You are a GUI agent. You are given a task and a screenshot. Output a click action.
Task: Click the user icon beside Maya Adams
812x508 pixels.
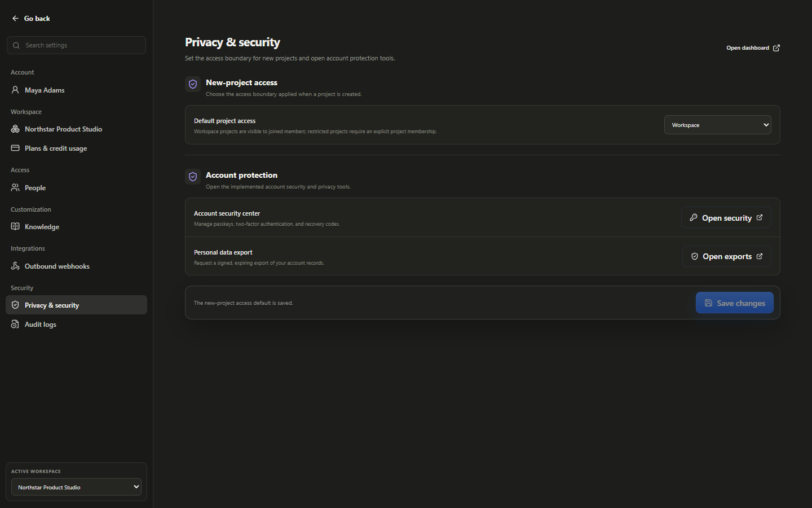pos(15,90)
